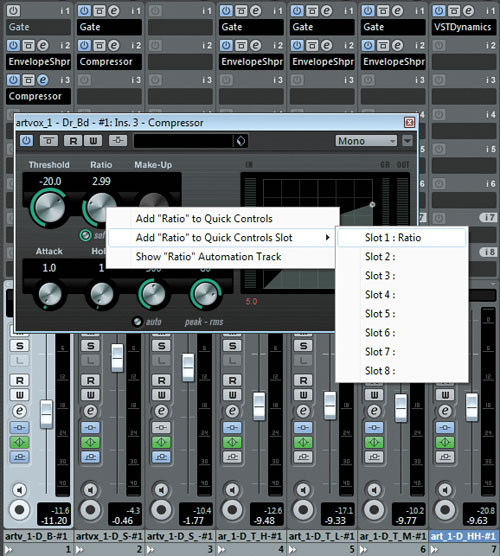500x556 pixels.
Task: Open the Mono channel configuration dropdown
Action: pos(366,141)
